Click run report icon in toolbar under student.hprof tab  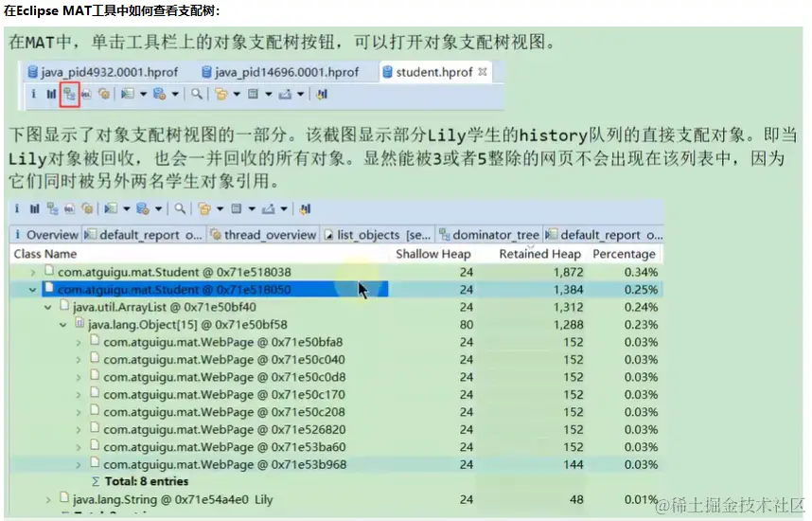[128, 94]
